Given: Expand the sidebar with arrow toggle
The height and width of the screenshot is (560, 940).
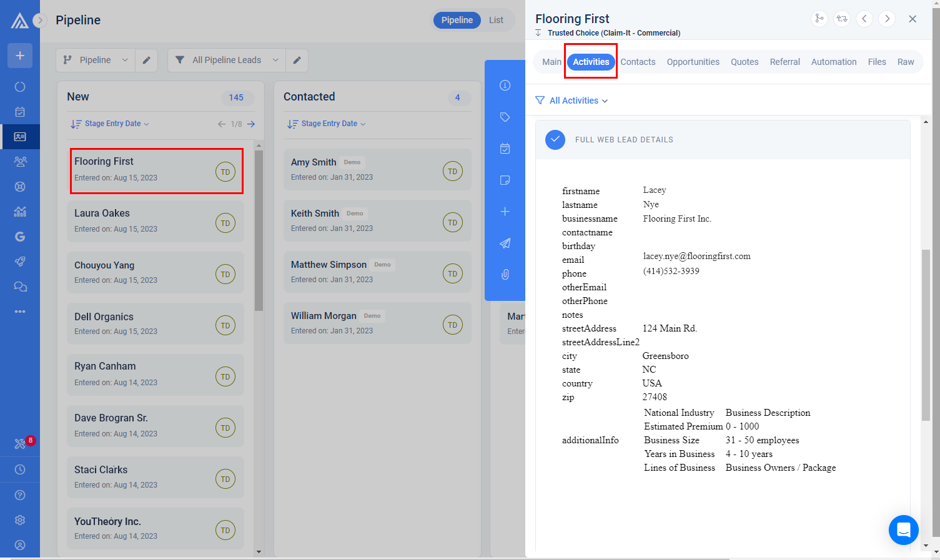Looking at the screenshot, I should (40, 20).
